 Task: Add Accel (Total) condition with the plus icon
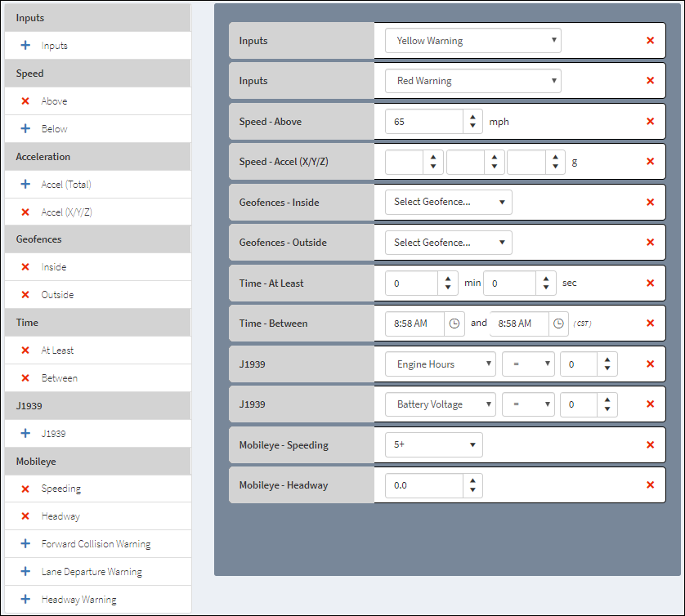pos(25,184)
